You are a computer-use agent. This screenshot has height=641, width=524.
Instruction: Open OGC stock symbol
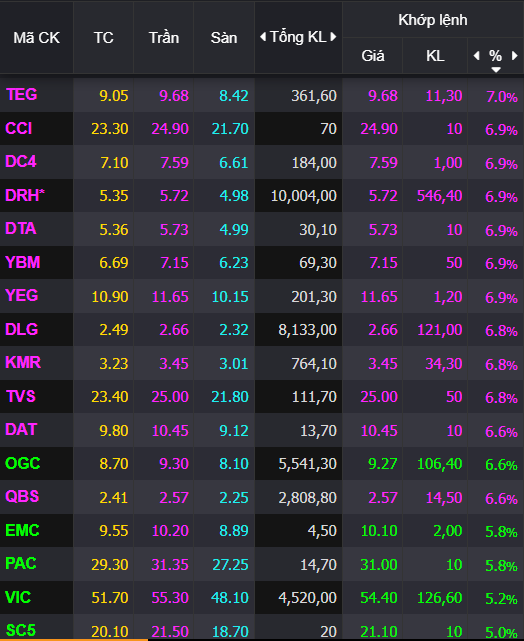[x=22, y=464]
